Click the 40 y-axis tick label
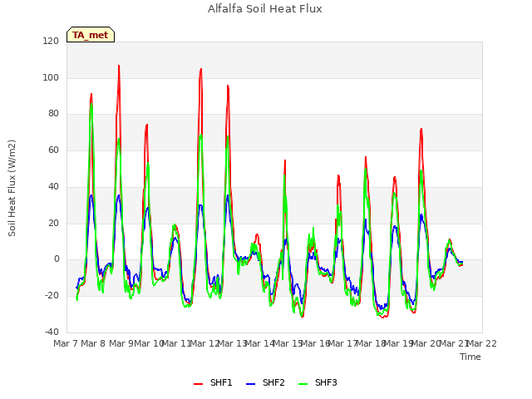Screen dimensions: 532x399 pyautogui.click(x=53, y=186)
